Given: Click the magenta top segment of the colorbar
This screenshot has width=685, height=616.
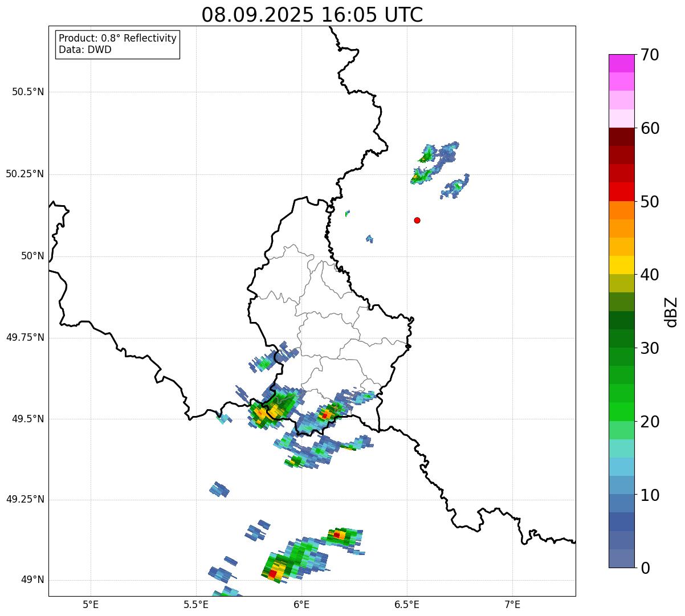Looking at the screenshot, I should (x=621, y=63).
